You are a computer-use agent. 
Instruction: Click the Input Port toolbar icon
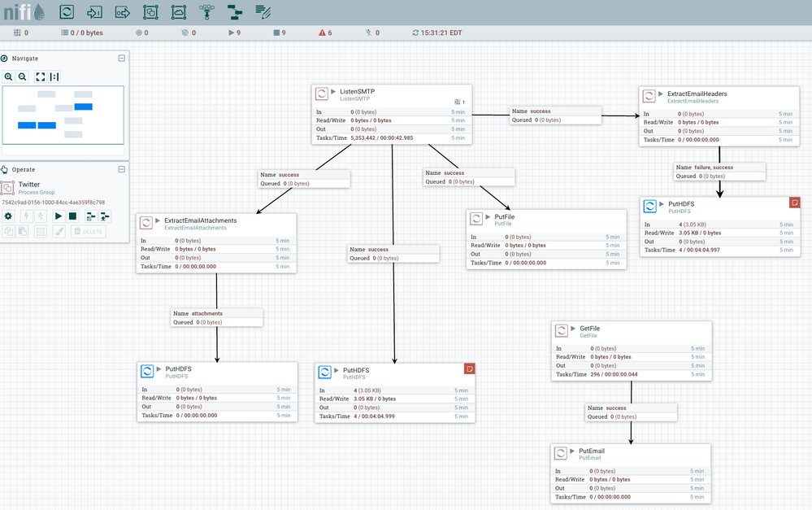click(x=95, y=12)
